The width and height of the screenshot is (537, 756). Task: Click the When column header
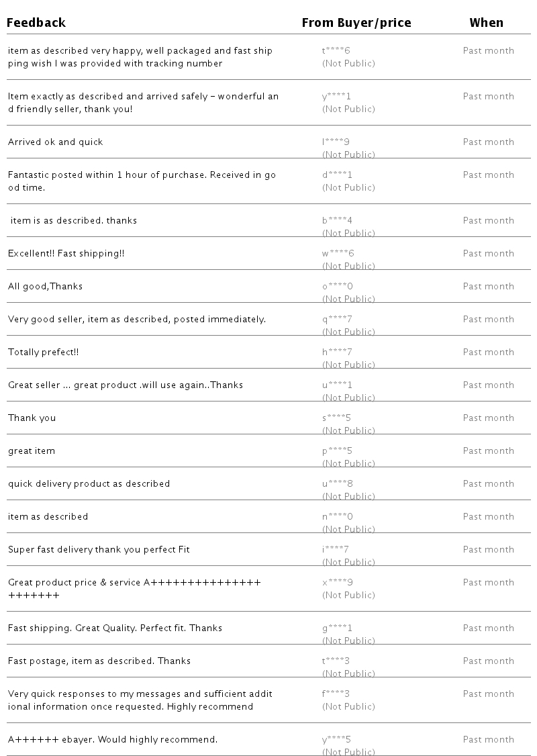(487, 23)
